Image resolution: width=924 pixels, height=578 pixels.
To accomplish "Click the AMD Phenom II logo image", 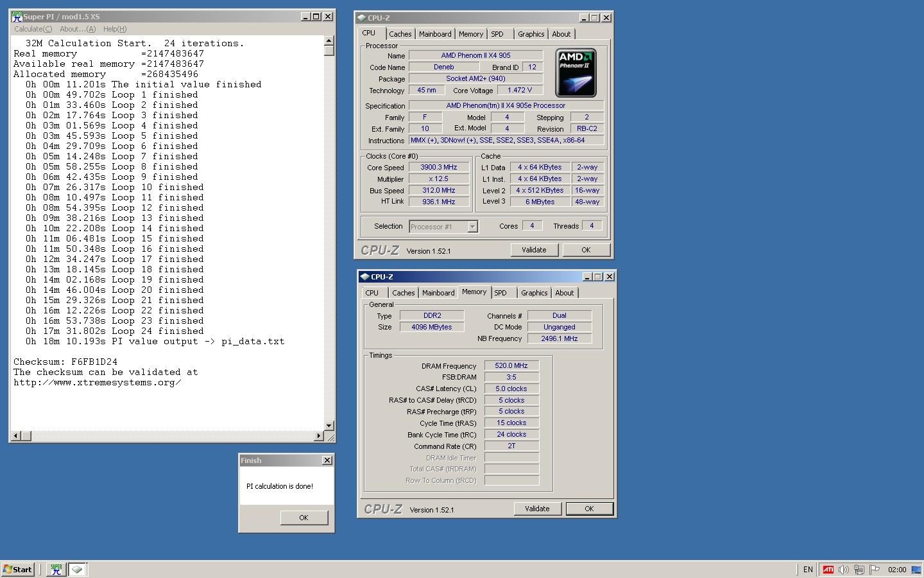I will (576, 73).
